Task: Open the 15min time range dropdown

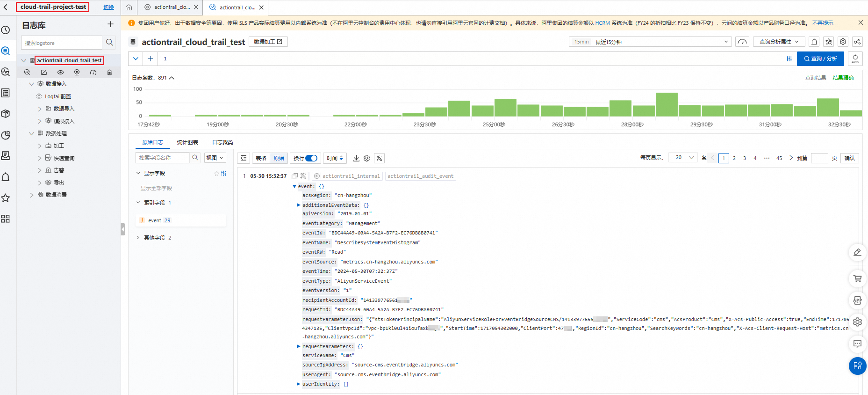Action: click(x=650, y=42)
